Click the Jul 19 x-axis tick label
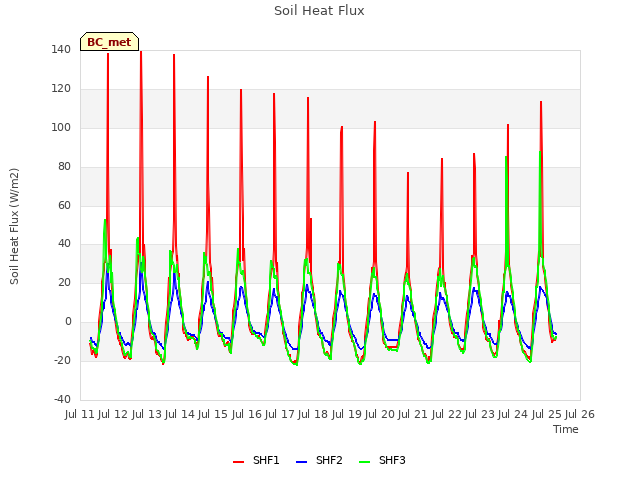The image size is (640, 480). pos(347,414)
